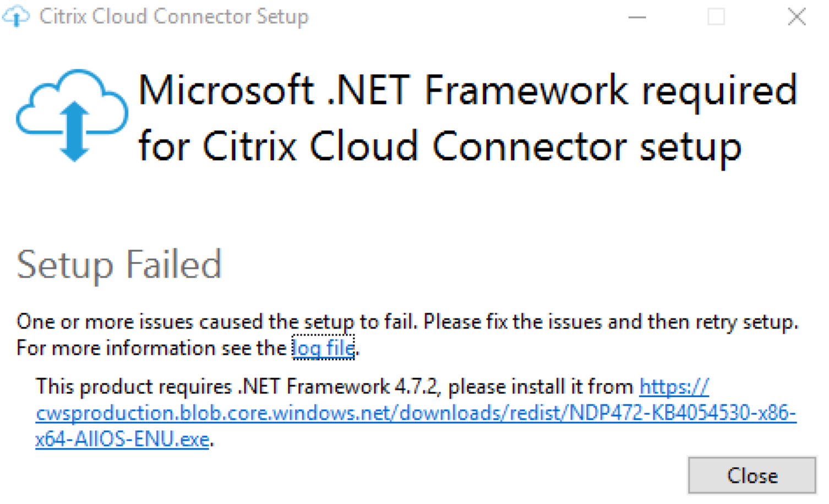Viewport: 829px width, 504px height.
Task: Click the greyed-out maximize button
Action: coord(716,18)
